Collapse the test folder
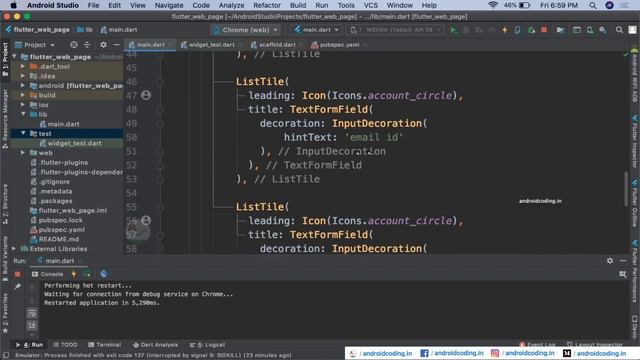 tap(23, 133)
